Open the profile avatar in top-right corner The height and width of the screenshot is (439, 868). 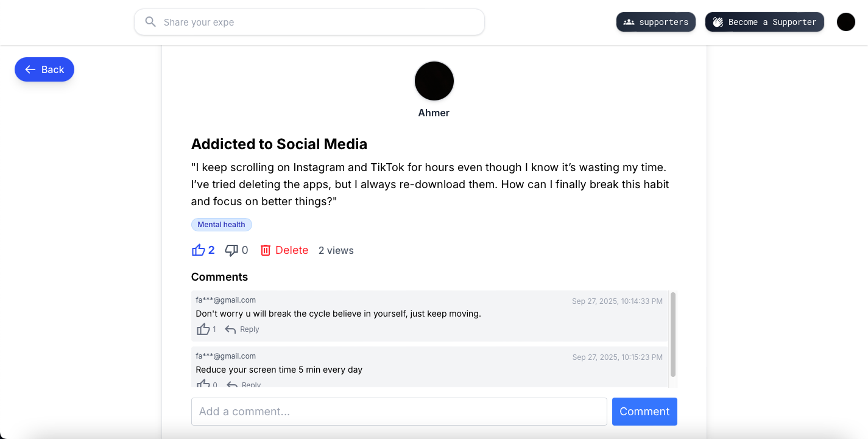click(x=846, y=22)
